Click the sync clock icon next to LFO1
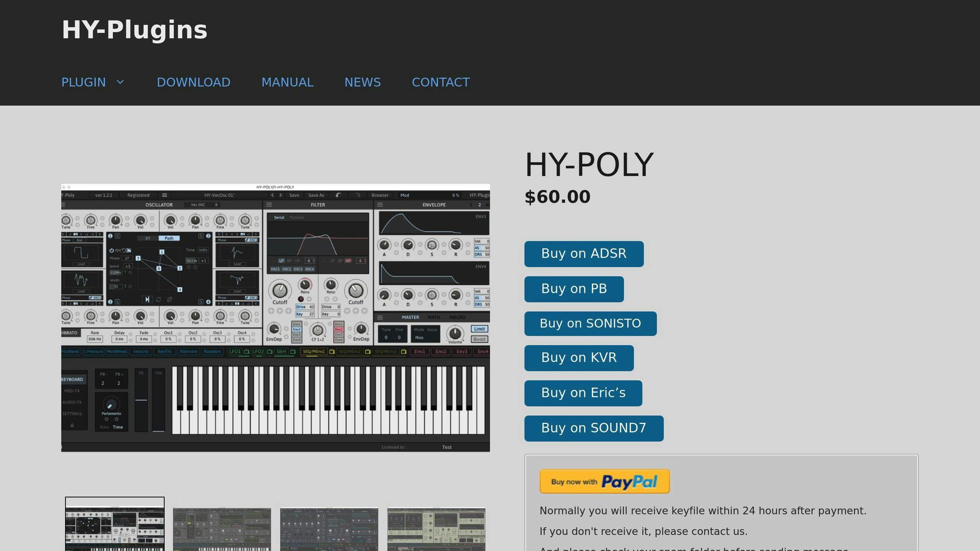Image resolution: width=980 pixels, height=551 pixels. pyautogui.click(x=246, y=352)
